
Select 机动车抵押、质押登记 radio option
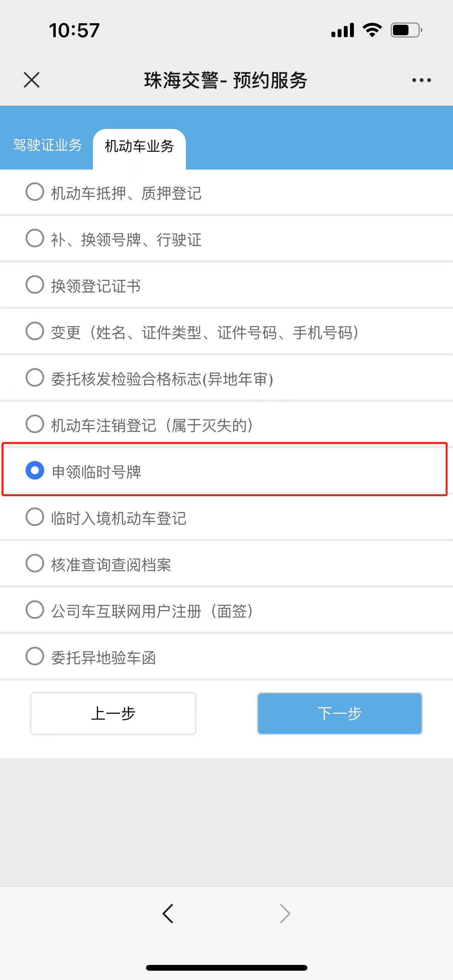click(x=35, y=192)
